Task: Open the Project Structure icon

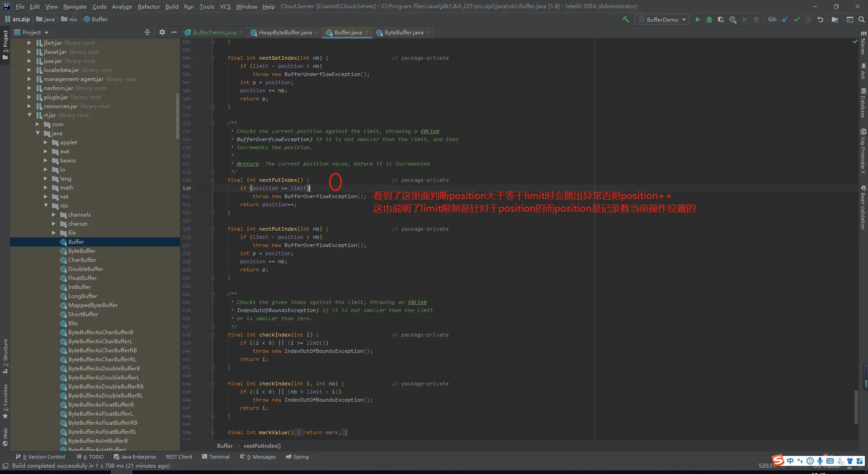Action: tap(835, 19)
